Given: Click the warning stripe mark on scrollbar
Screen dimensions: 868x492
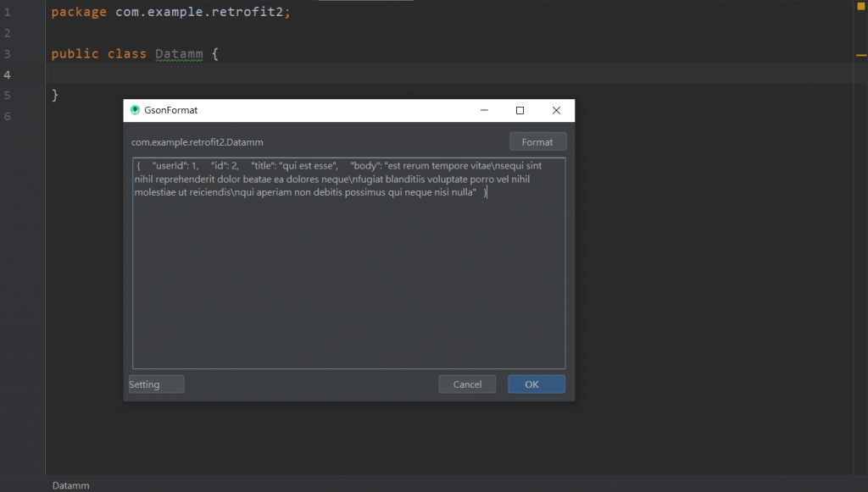Looking at the screenshot, I should pyautogui.click(x=861, y=55).
